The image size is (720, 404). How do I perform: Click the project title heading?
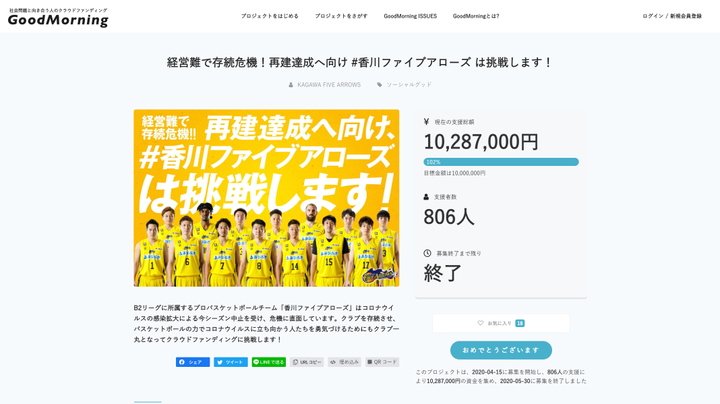tap(360, 62)
